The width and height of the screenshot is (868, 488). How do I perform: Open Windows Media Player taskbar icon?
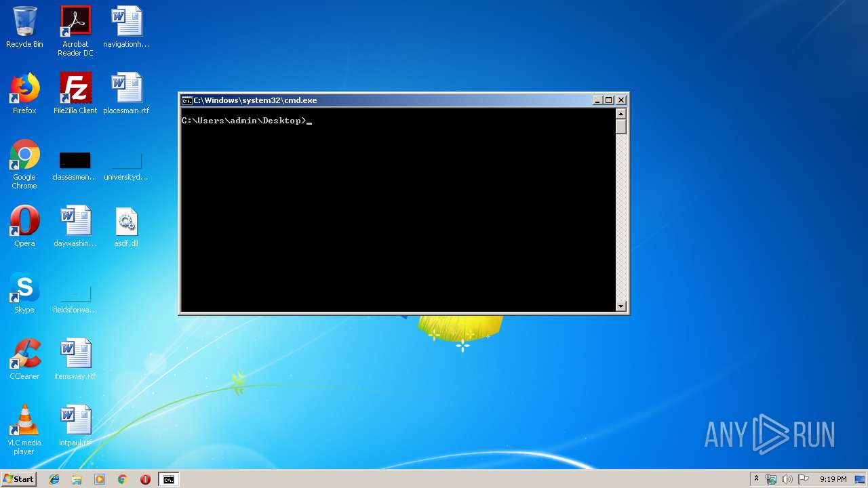click(x=100, y=479)
